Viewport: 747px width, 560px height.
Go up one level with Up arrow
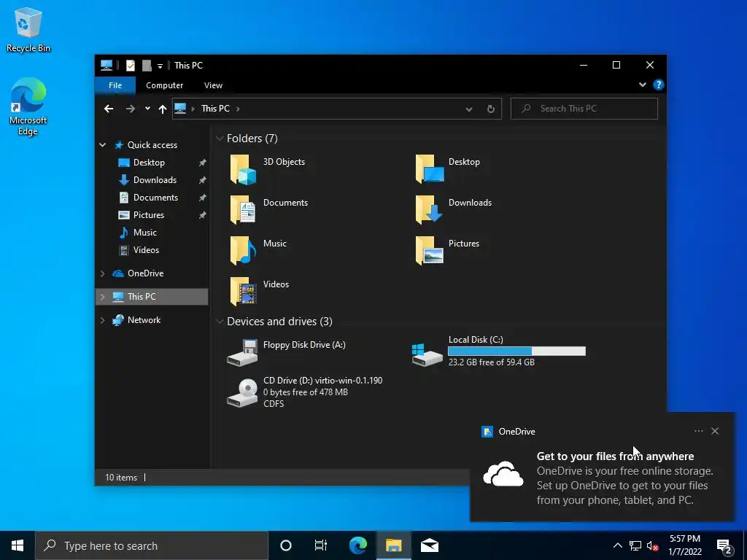(x=163, y=109)
